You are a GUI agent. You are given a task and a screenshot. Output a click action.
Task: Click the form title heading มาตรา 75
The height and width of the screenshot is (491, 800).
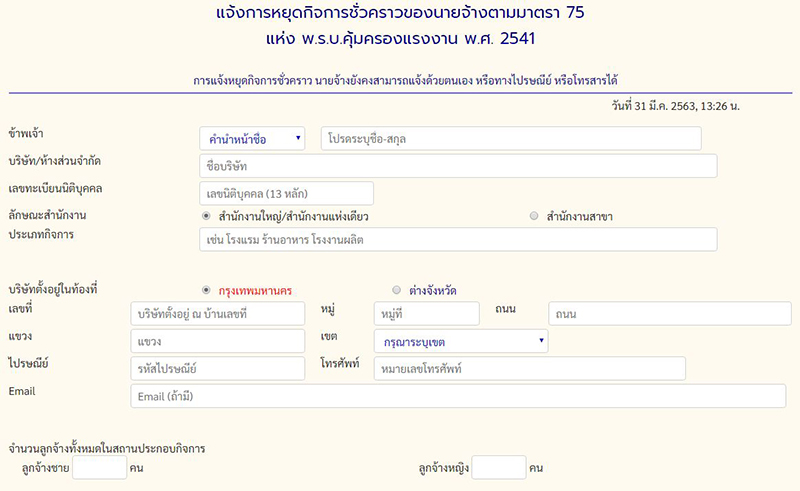point(400,15)
